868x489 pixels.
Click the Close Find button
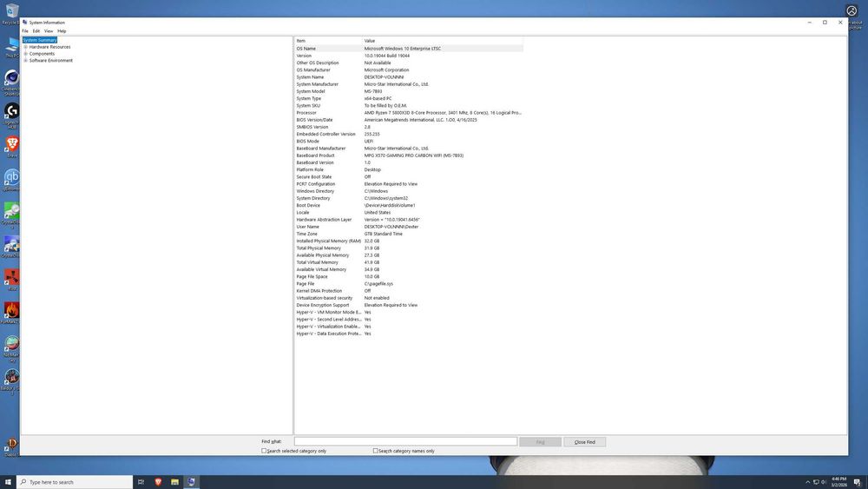click(x=584, y=442)
